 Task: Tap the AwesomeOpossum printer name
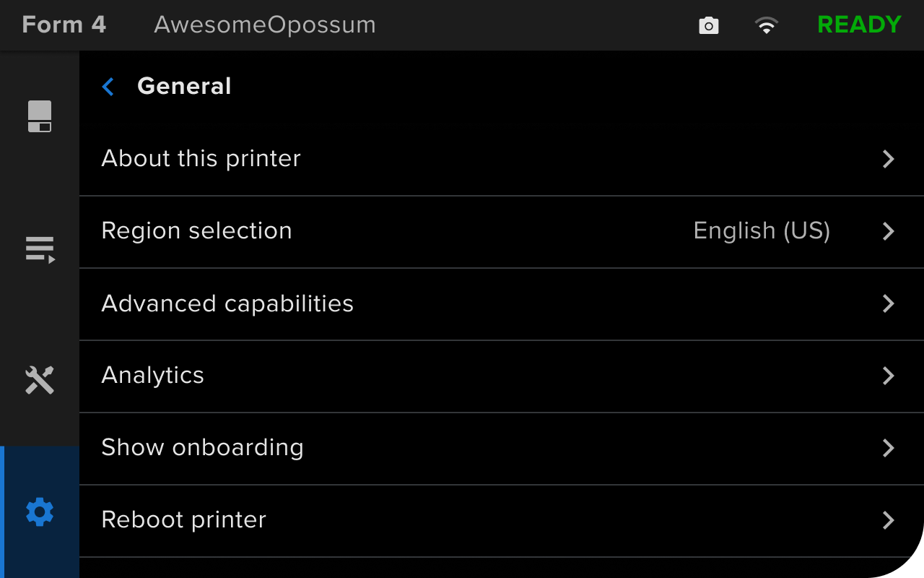point(264,25)
